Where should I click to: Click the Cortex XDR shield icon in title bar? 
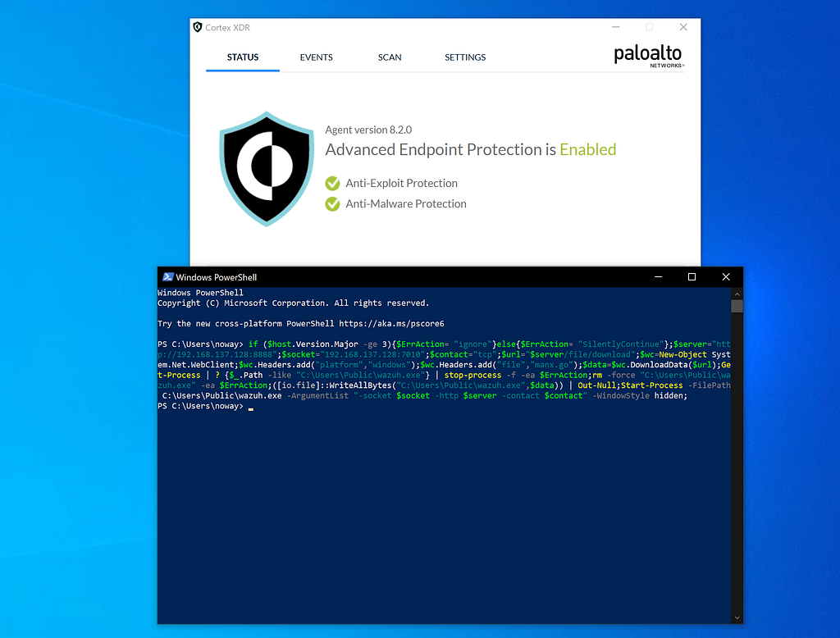coord(198,27)
